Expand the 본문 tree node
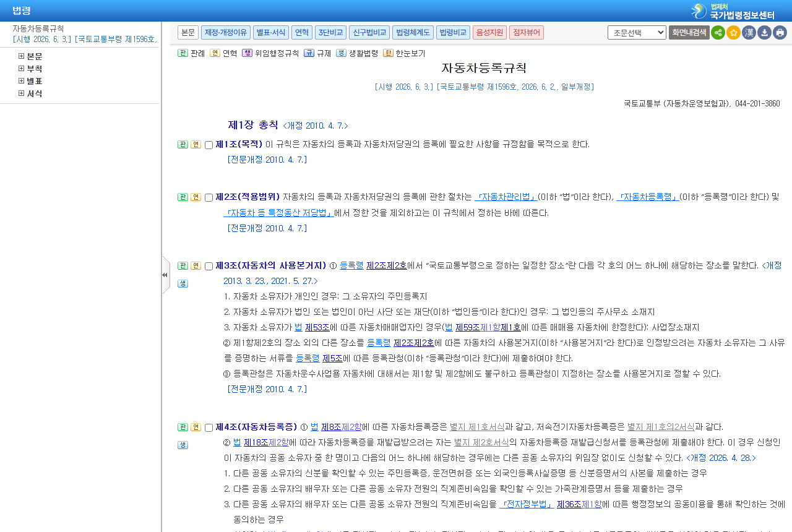Screen dimensions: 792x532 click(22, 56)
